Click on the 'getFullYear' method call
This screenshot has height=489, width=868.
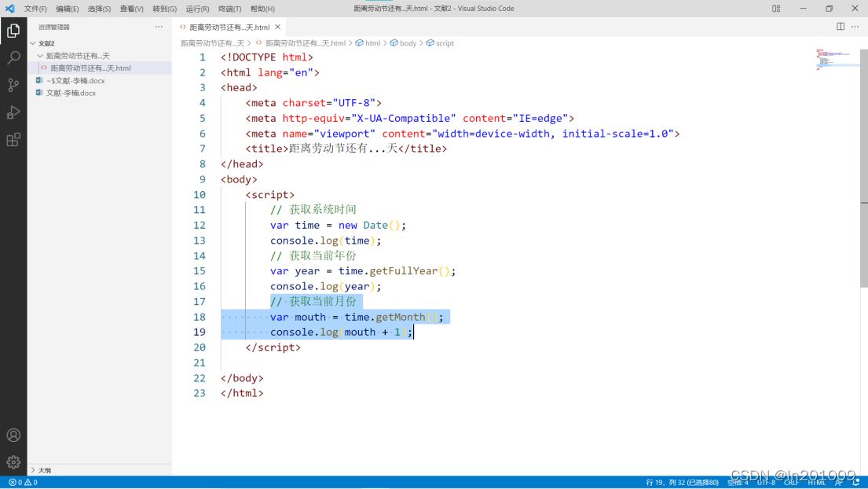click(403, 270)
